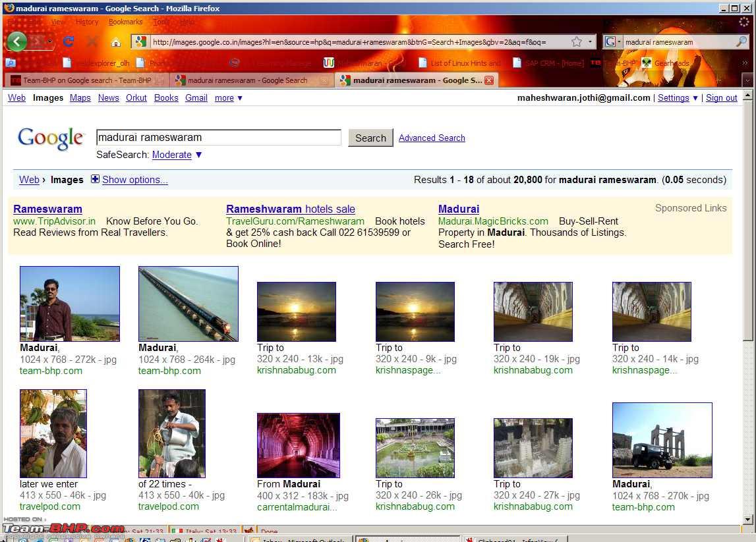The height and width of the screenshot is (542, 756).
Task: Go to the Home page icon
Action: click(x=116, y=42)
